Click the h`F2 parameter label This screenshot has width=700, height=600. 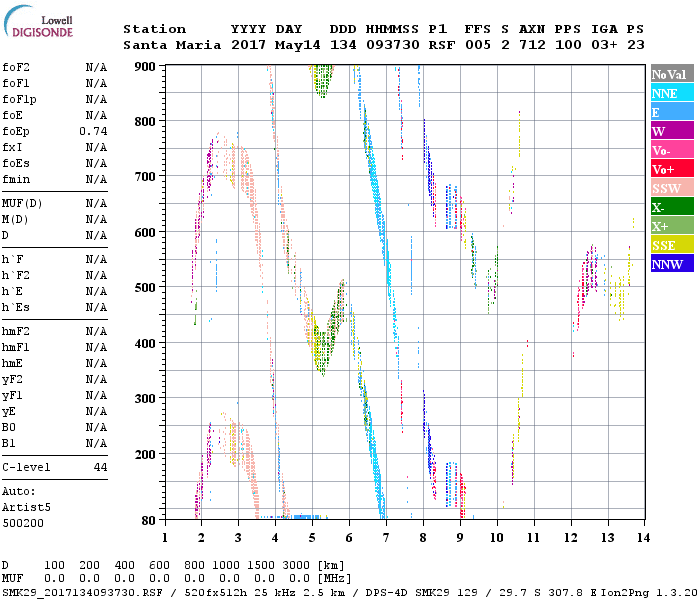[16, 276]
